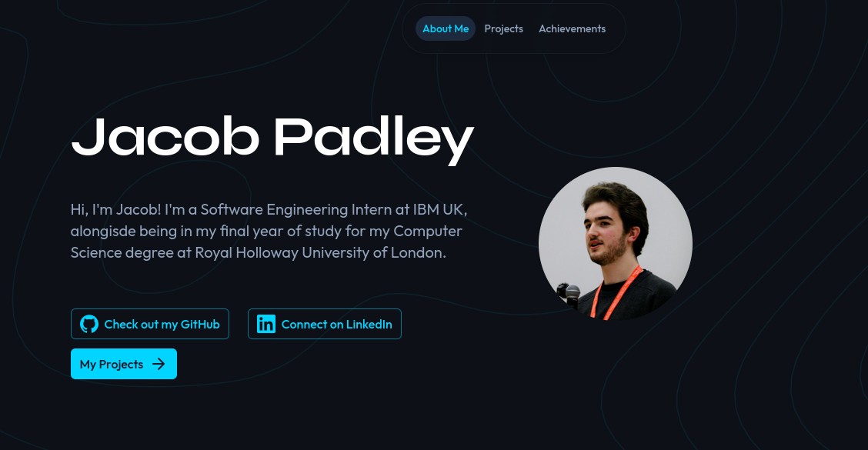Viewport: 868px width, 450px height.
Task: Click the My Projects text label
Action: [x=111, y=364]
